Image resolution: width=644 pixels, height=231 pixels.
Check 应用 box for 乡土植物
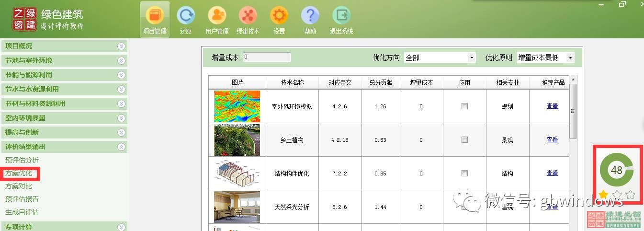(x=464, y=140)
